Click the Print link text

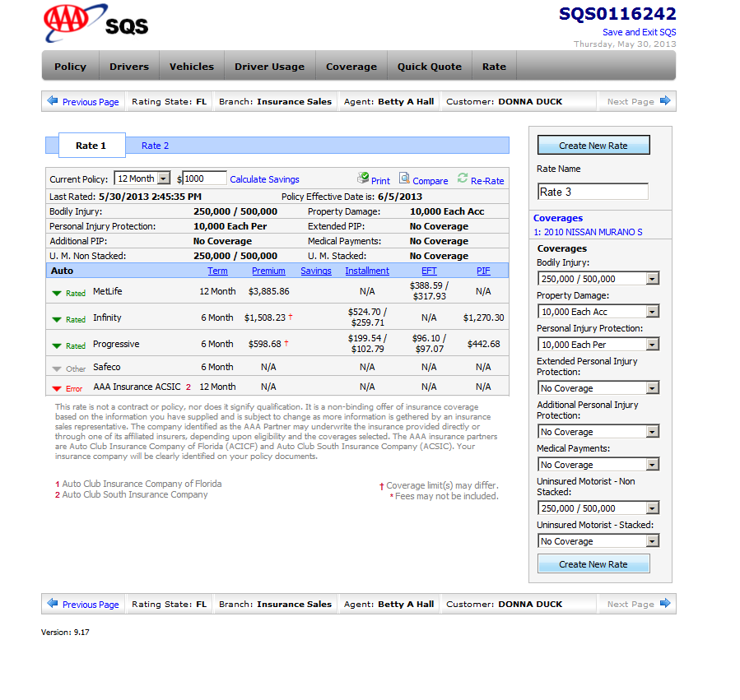click(x=380, y=181)
